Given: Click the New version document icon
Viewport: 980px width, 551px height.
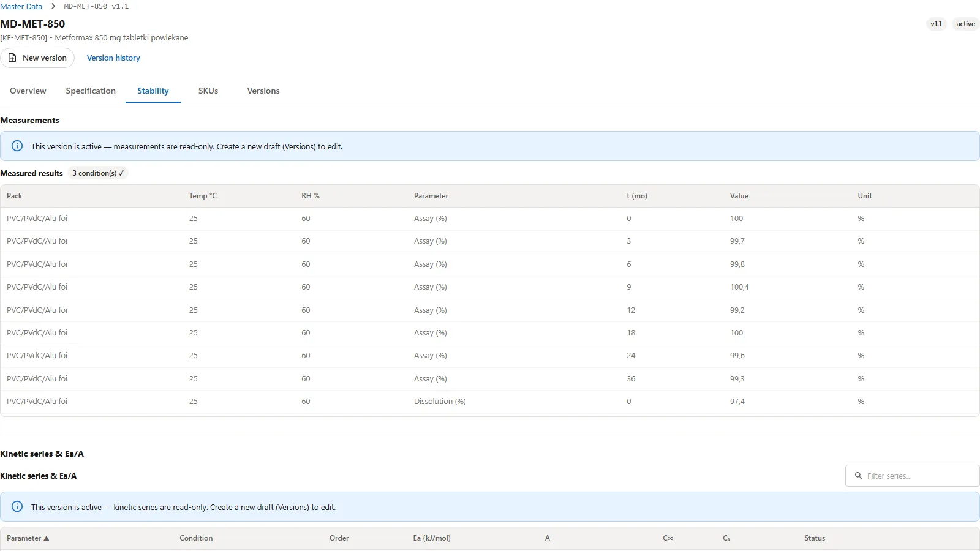Looking at the screenshot, I should coord(12,58).
